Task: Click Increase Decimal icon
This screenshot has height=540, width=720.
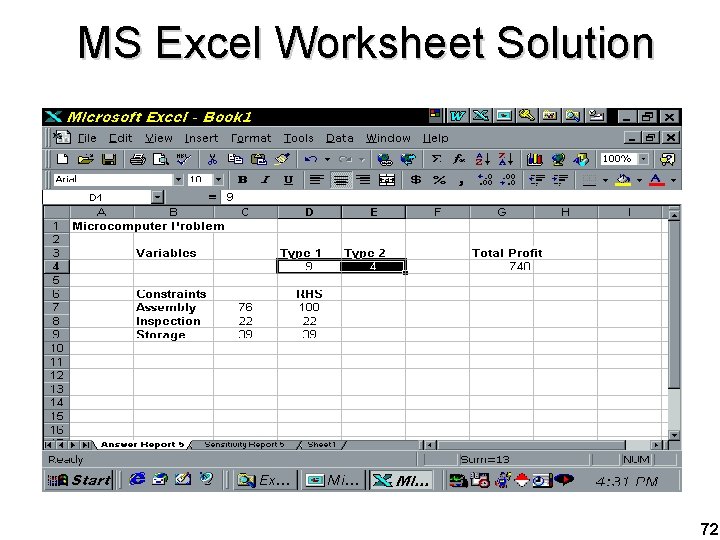Action: [485, 180]
